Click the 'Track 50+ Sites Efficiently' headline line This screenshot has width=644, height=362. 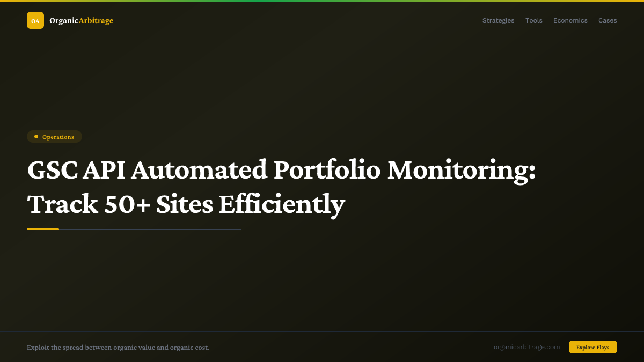186,204
